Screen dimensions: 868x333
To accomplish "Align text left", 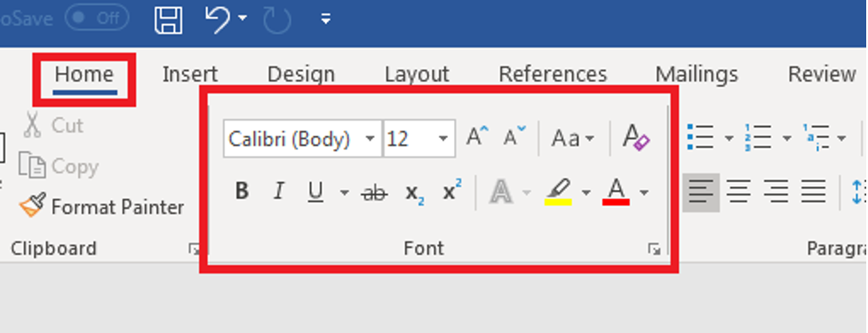I will 701,193.
